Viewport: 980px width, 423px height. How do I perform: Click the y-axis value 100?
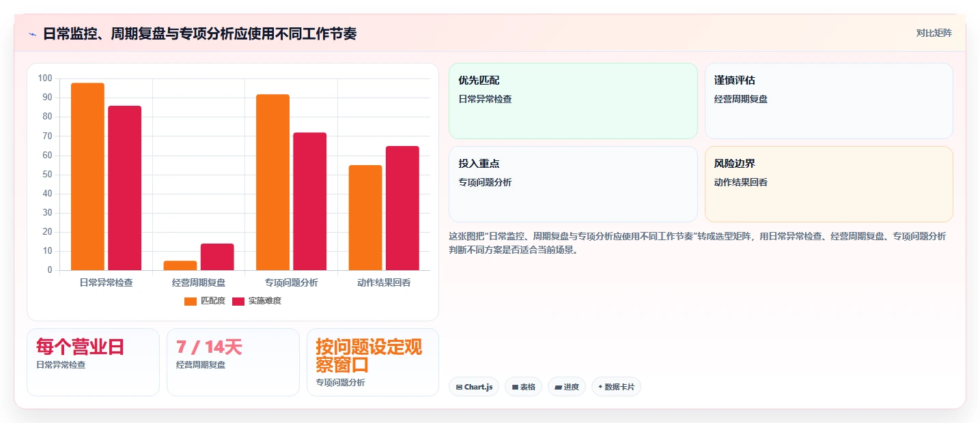pyautogui.click(x=45, y=78)
